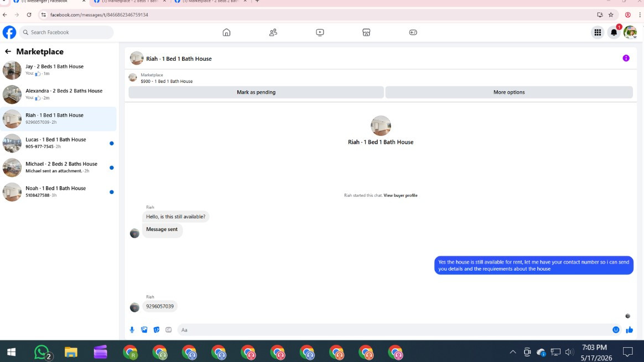Image resolution: width=644 pixels, height=362 pixels.
Task: Reload the page
Action: [x=29, y=15]
